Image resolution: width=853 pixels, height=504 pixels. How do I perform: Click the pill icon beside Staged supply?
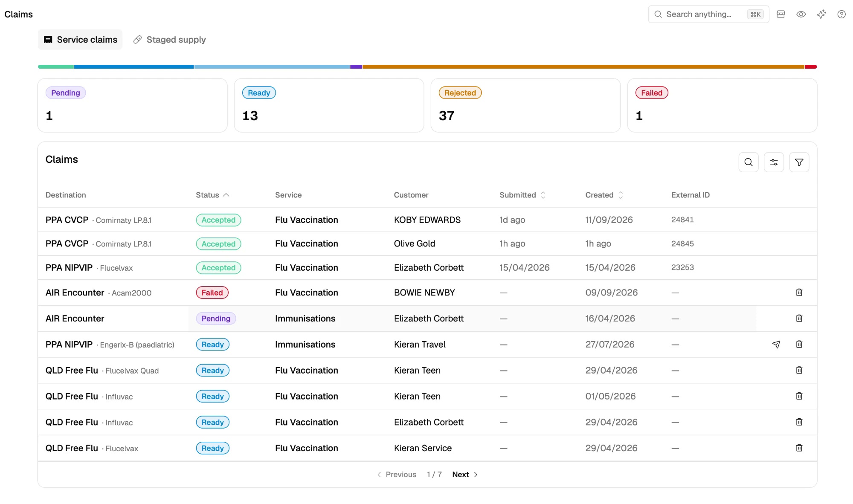[137, 40]
